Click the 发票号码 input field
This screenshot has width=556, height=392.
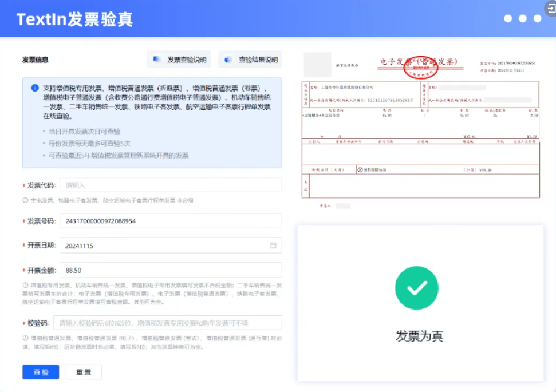click(x=171, y=221)
